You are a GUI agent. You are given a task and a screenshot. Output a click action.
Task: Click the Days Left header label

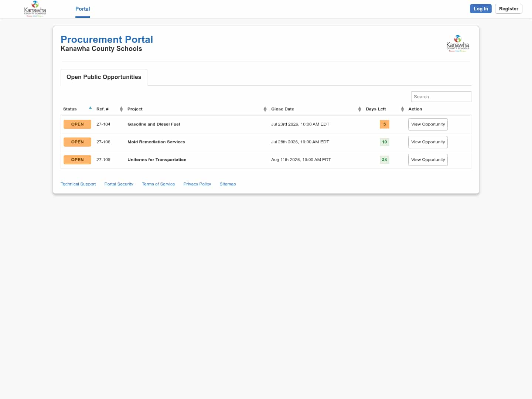click(x=376, y=109)
